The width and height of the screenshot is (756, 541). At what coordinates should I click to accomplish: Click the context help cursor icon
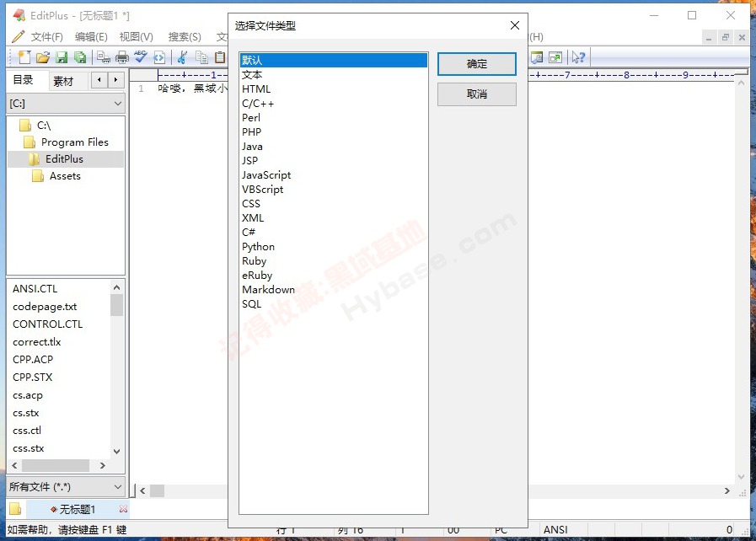578,57
